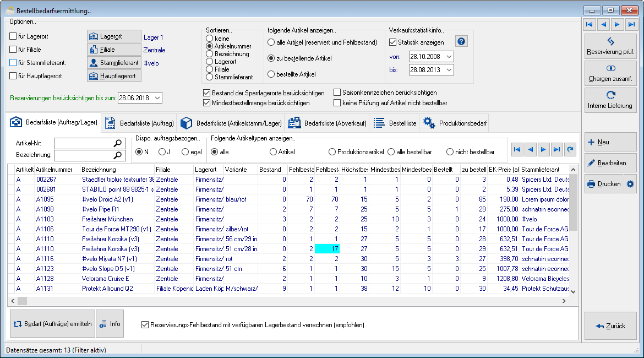The width and height of the screenshot is (644, 358).
Task: Switch to Bedarfsliste (Auftrag) tab
Action: (x=140, y=123)
